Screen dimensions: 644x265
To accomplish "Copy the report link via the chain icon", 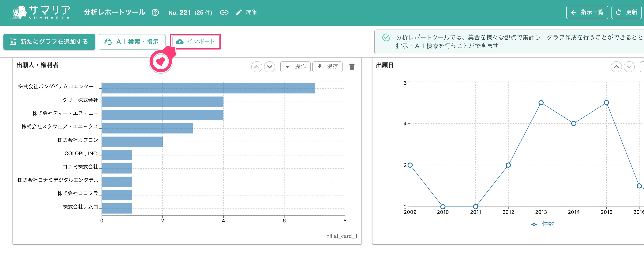I will 224,12.
